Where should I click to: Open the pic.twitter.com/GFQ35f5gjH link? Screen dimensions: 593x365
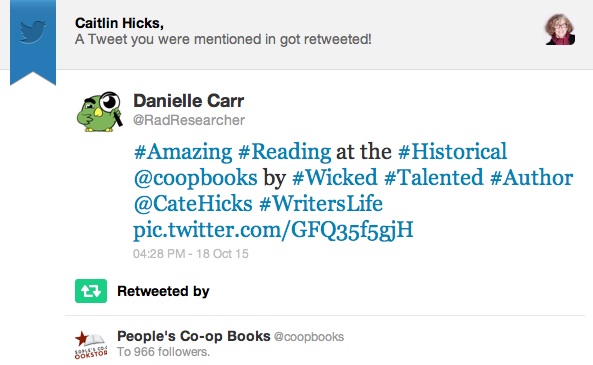coord(273,230)
